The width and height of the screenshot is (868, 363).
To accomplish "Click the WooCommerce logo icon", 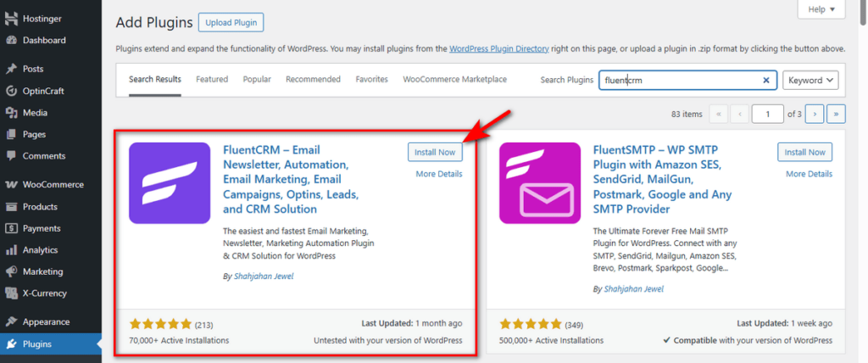I will (11, 185).
